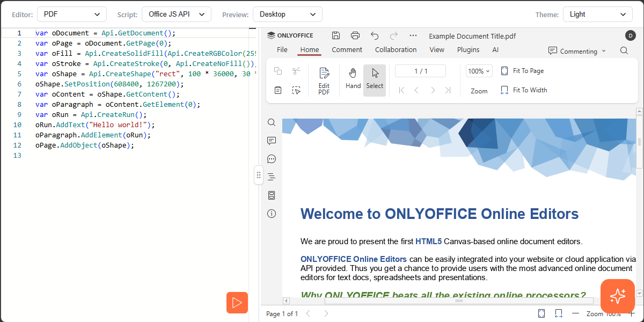Enable Fit To Page view
Image resolution: width=644 pixels, height=322 pixels.
coord(522,71)
